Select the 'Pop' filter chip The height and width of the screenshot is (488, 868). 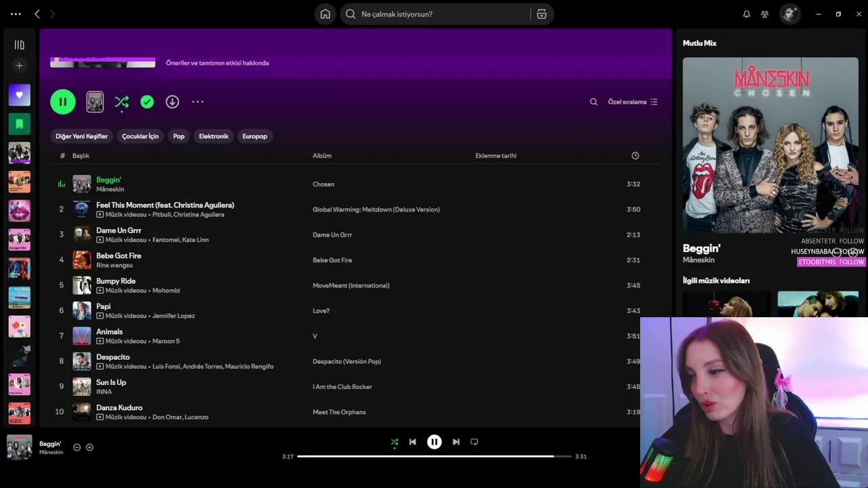[x=179, y=136]
